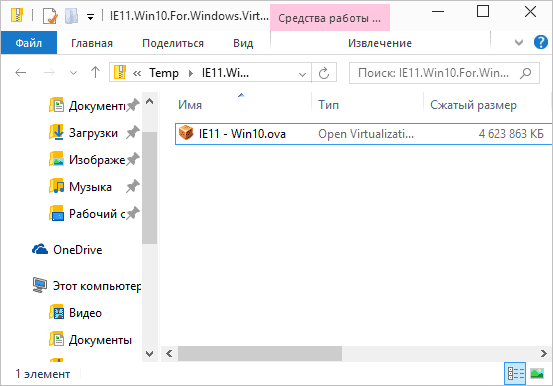This screenshot has height=386, width=553.
Task: Click the Open Virtualizati... type cell
Action: (x=366, y=134)
